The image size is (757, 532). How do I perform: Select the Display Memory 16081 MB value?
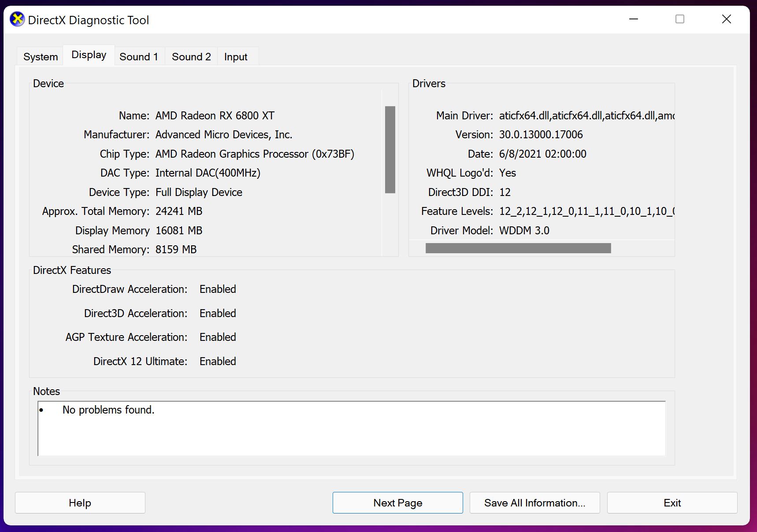point(178,230)
